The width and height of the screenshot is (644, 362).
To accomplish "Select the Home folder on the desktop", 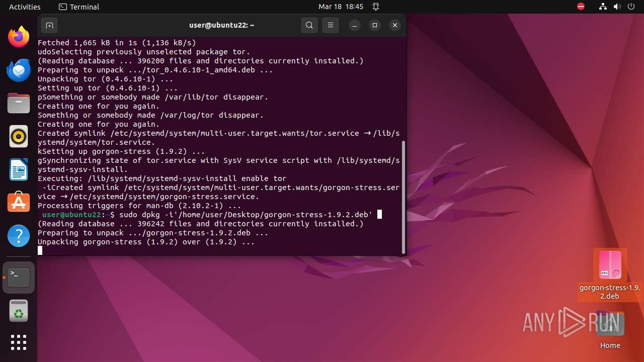I will [x=610, y=330].
